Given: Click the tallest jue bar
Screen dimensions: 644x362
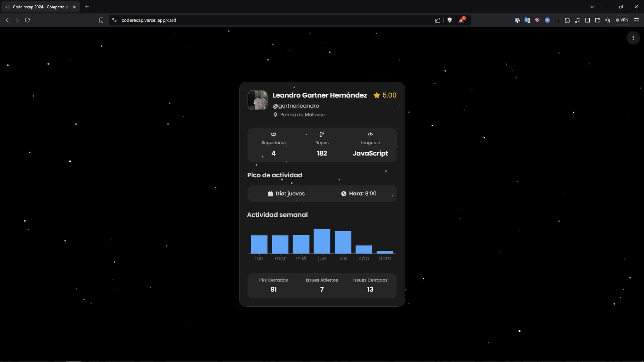Looking at the screenshot, I should point(322,241).
